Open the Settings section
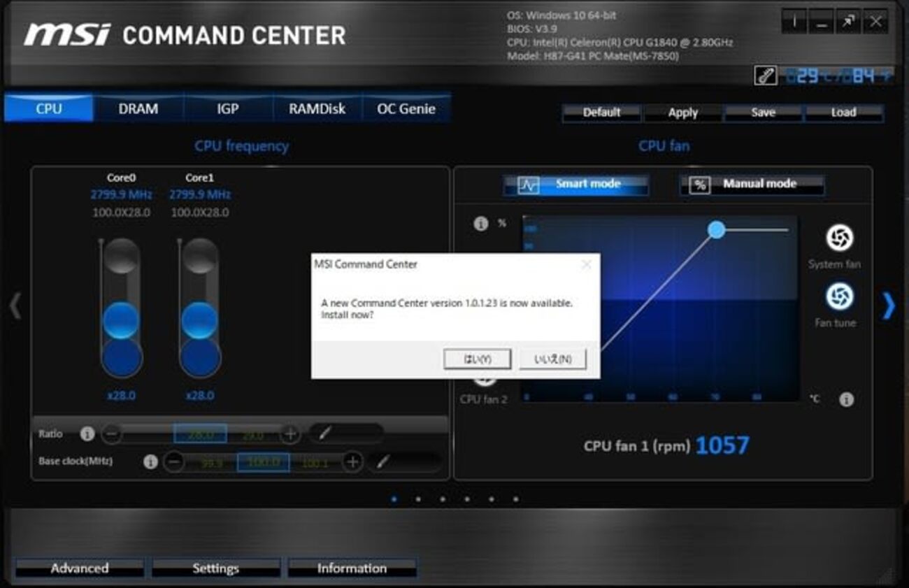Viewport: 909px width, 588px height. pos(216,568)
